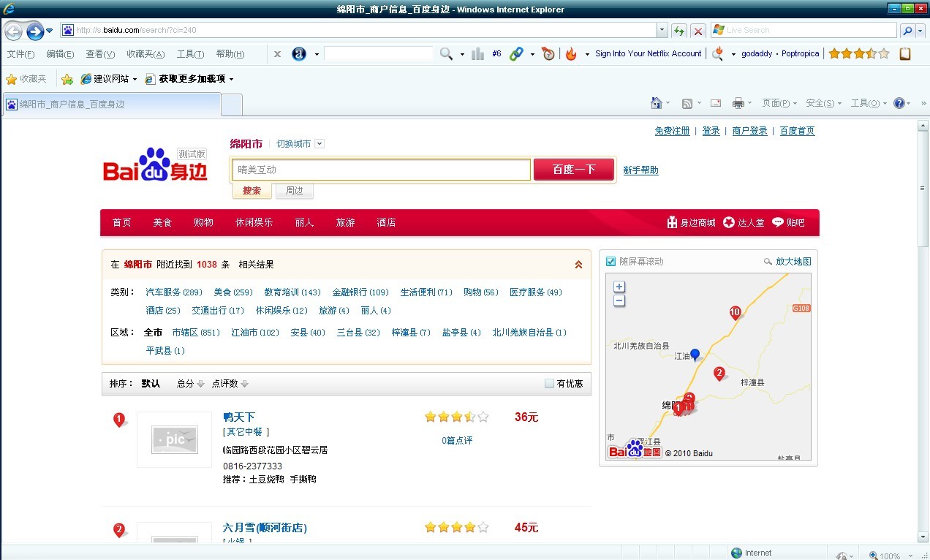
Task: Click the 免费注册 link
Action: [x=673, y=131]
